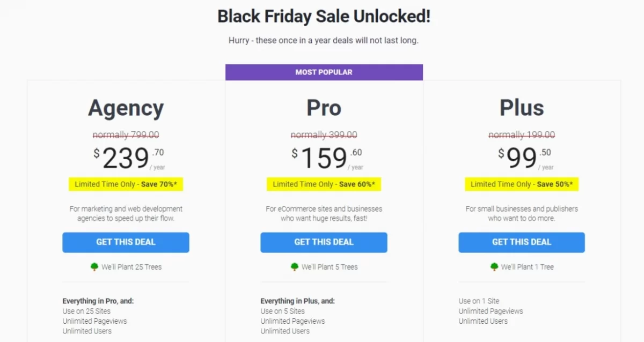Image resolution: width=644 pixels, height=342 pixels.
Task: Select the Save 50% limited time badge
Action: coord(521,184)
